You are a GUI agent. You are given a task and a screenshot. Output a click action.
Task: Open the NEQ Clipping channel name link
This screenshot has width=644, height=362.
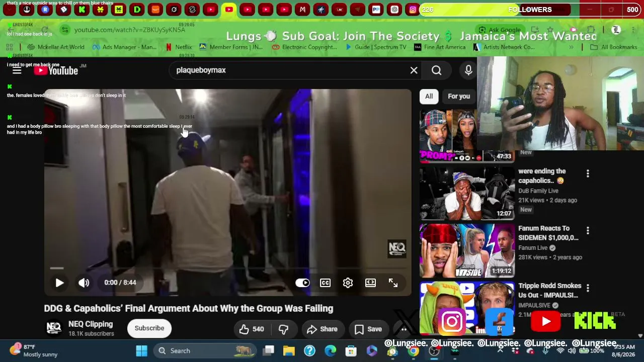[91, 324]
